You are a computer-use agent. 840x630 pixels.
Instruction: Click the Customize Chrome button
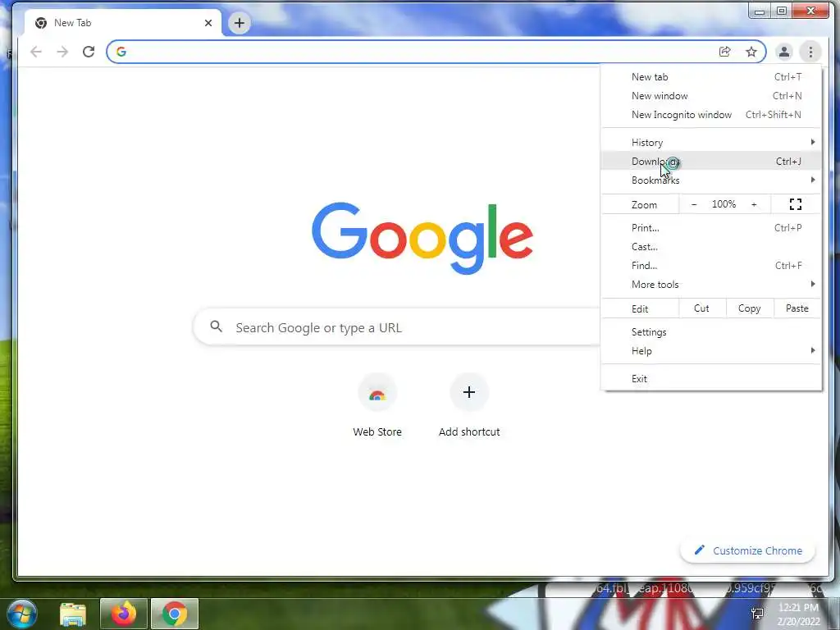(748, 550)
